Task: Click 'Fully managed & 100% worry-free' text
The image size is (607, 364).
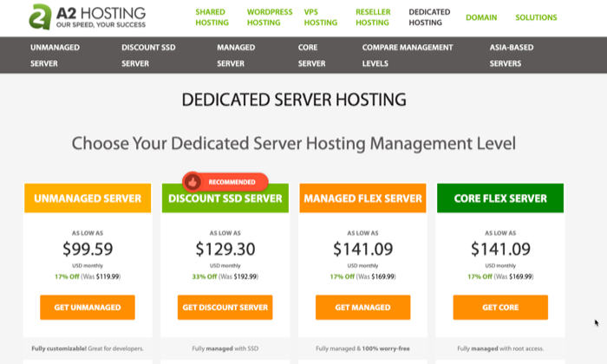Action: (362, 348)
